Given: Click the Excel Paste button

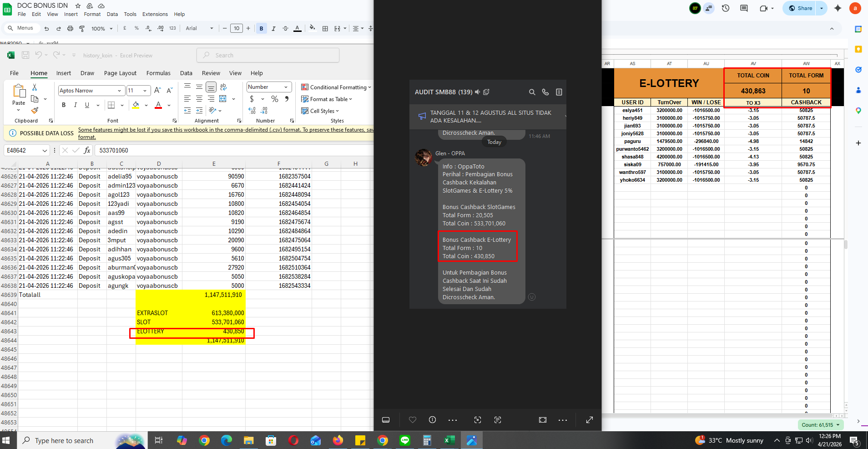Looking at the screenshot, I should point(19,97).
